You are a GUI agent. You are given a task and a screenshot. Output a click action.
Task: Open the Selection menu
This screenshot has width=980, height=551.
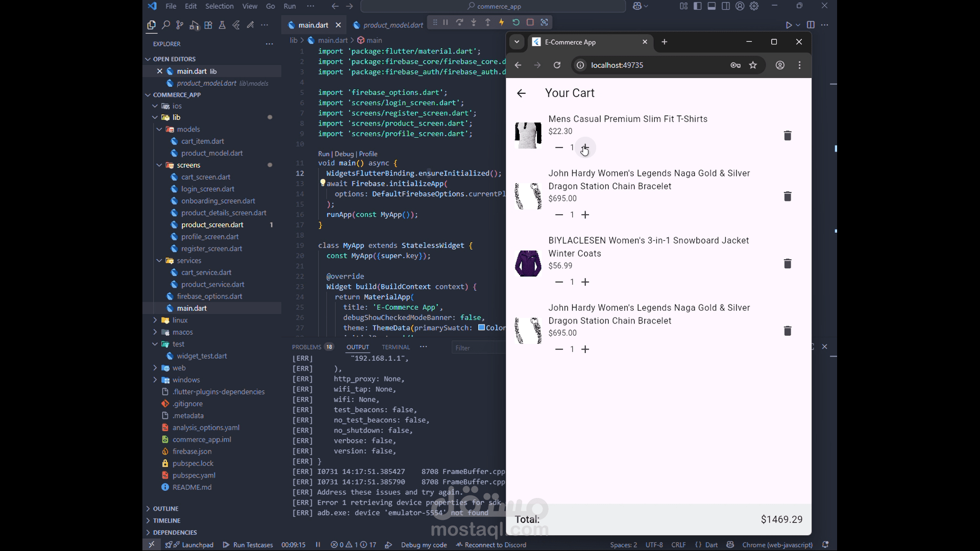tap(219, 6)
